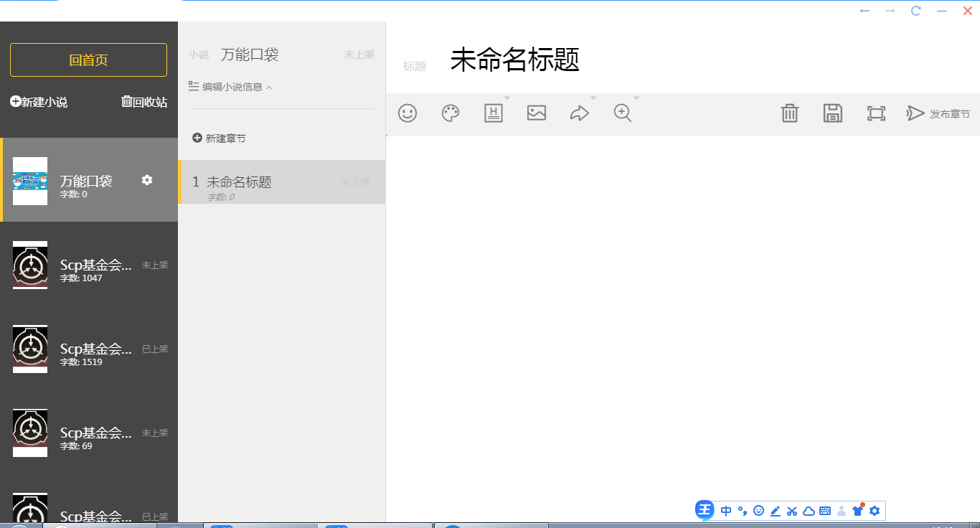Click 未上架 status on chapter 1 row

tap(356, 182)
